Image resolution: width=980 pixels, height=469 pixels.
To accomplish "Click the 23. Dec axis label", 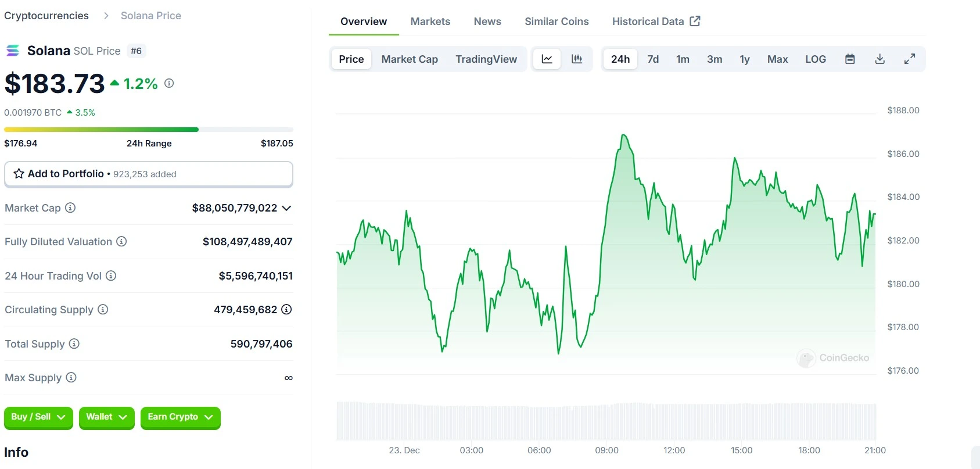I will (404, 450).
